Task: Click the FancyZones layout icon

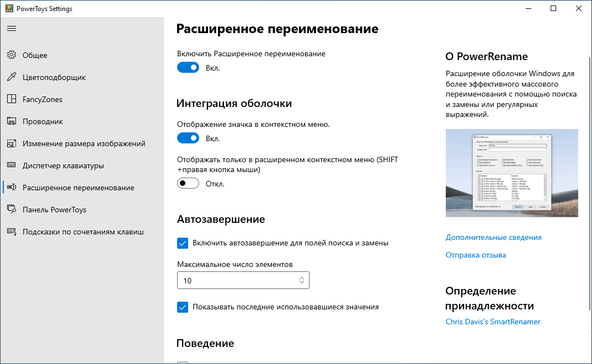Action: pos(12,99)
